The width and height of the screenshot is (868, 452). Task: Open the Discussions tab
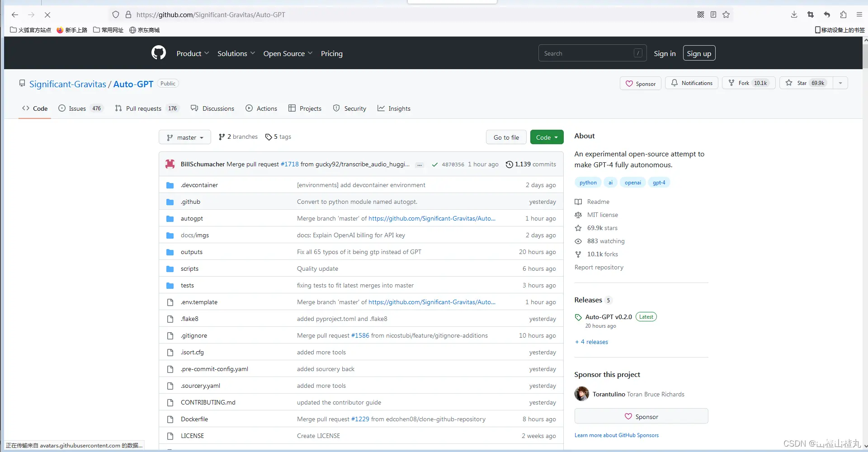(x=212, y=108)
